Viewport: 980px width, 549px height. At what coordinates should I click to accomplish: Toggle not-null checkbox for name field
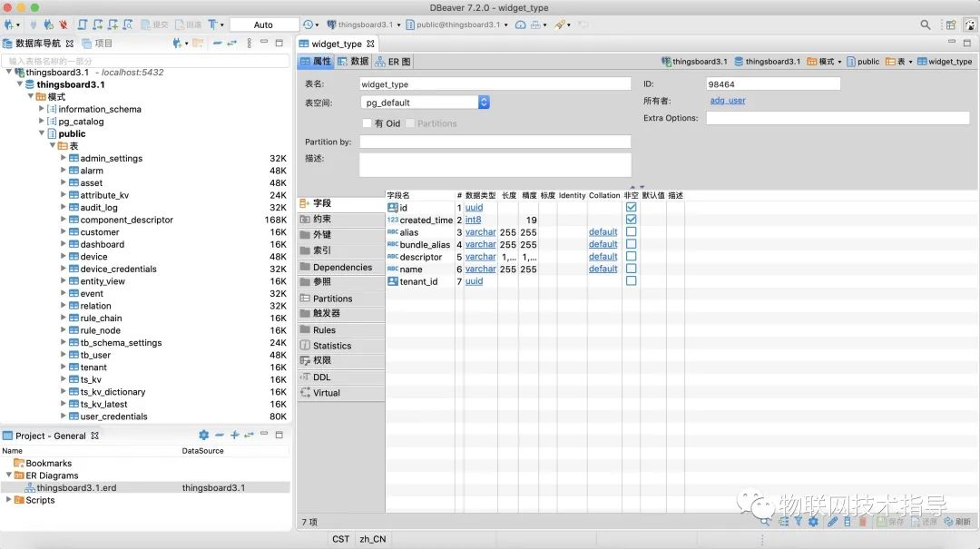(632, 269)
